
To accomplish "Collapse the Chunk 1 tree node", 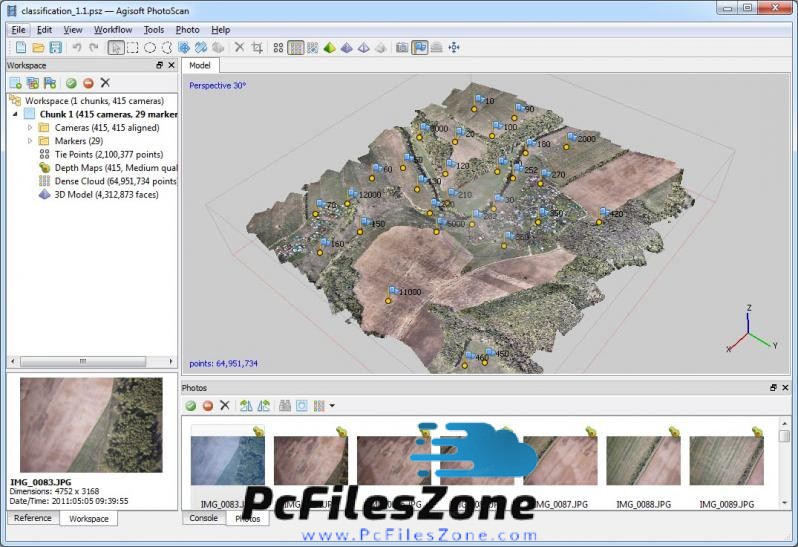I will coord(15,114).
